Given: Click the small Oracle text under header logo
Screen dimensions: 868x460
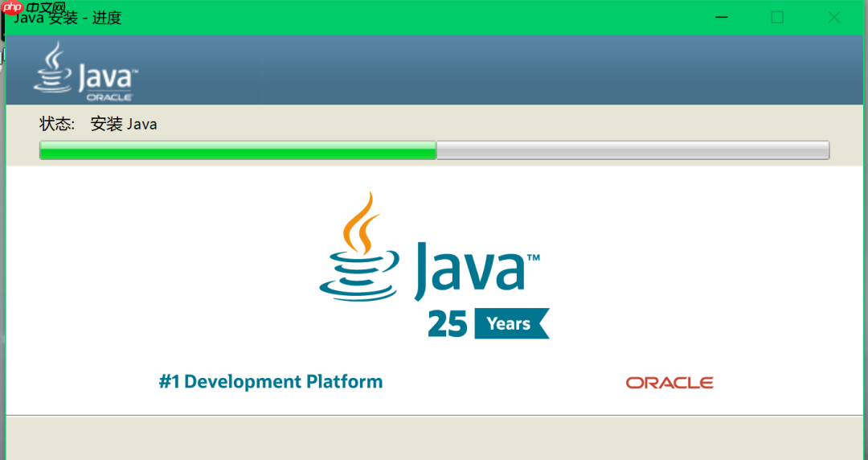Looking at the screenshot, I should coord(109,97).
